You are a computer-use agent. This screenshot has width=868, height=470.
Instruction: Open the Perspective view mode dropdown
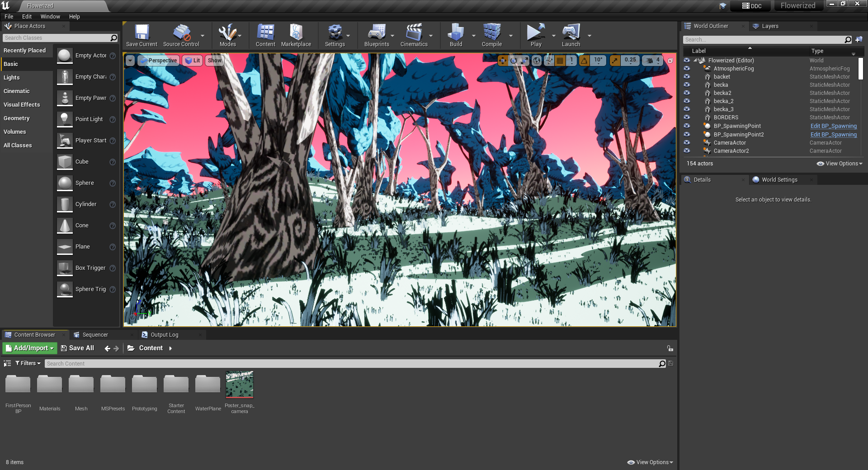(158, 61)
